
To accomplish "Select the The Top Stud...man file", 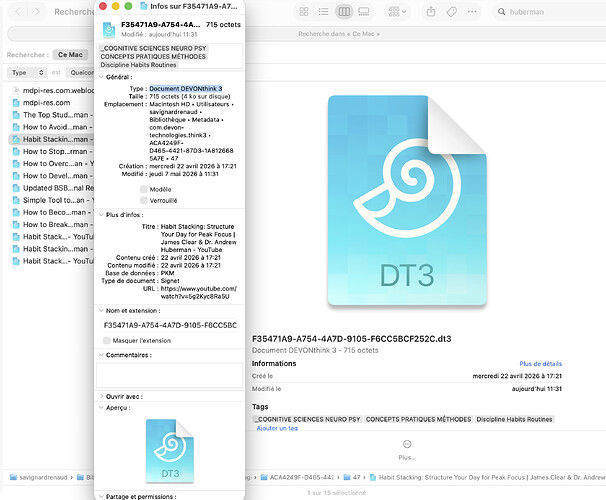I will [x=53, y=115].
